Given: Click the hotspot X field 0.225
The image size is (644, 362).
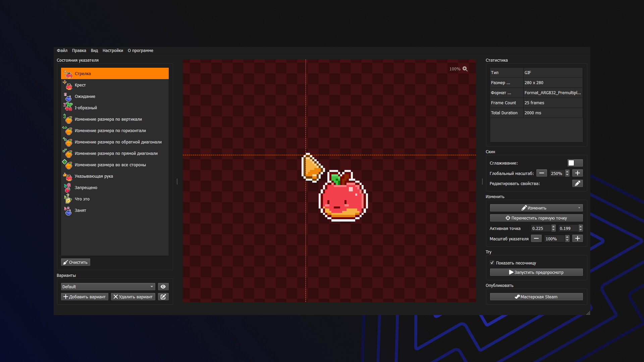Looking at the screenshot, I should (541, 228).
